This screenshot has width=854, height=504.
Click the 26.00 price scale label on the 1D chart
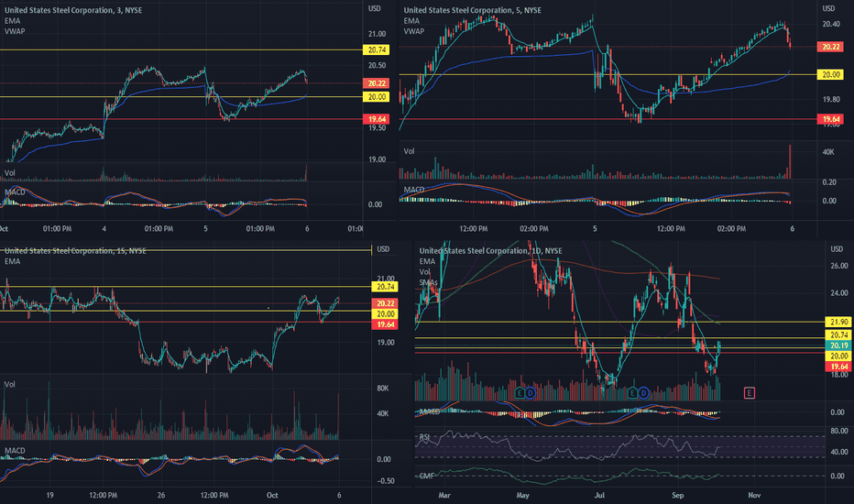[838, 266]
